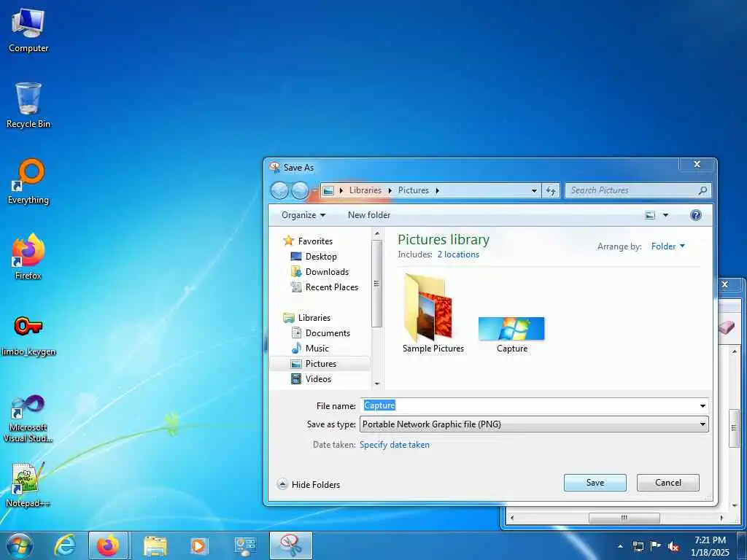Click the 2 locations link

click(458, 254)
